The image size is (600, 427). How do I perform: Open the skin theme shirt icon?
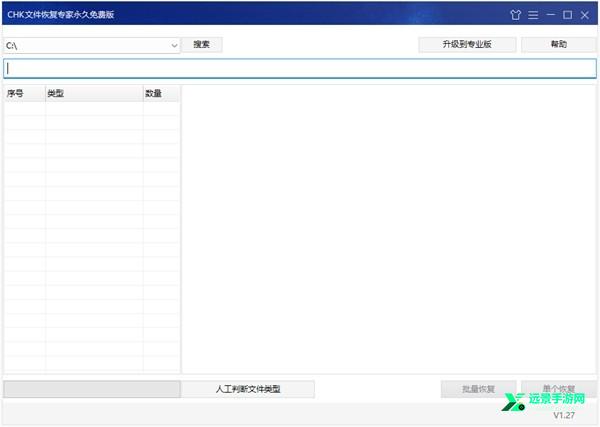pos(515,15)
